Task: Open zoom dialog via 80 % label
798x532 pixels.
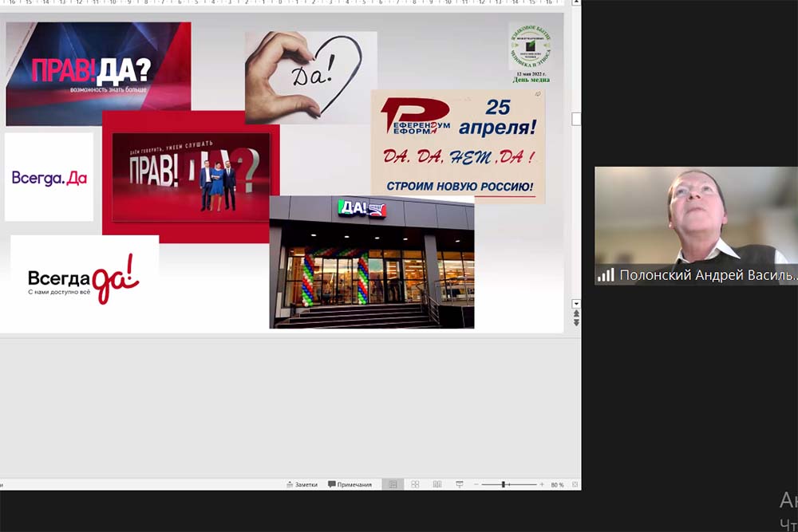Action: (x=557, y=484)
